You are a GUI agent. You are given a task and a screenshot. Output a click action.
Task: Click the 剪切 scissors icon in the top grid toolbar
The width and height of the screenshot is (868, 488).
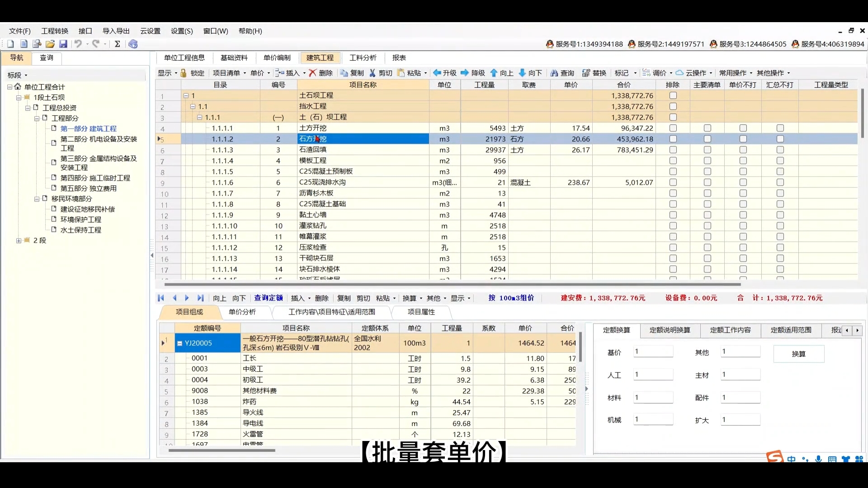(373, 73)
